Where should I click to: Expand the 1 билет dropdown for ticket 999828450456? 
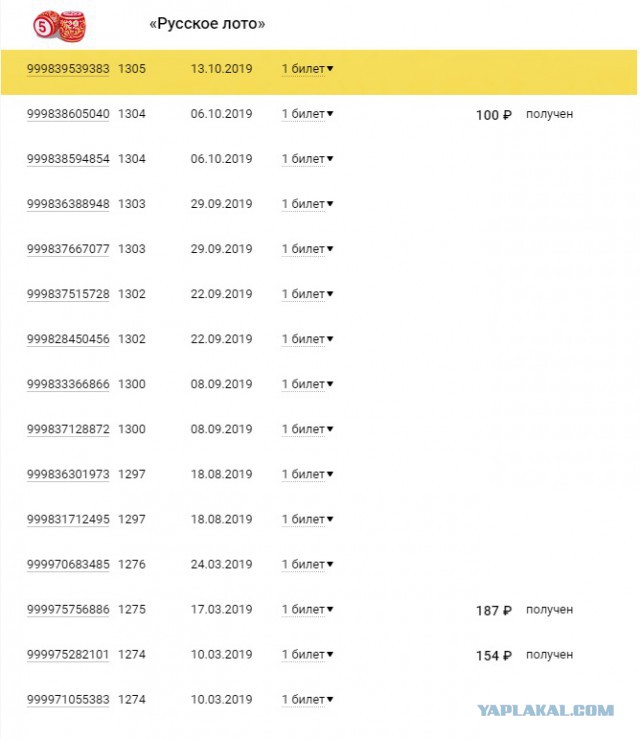[307, 339]
